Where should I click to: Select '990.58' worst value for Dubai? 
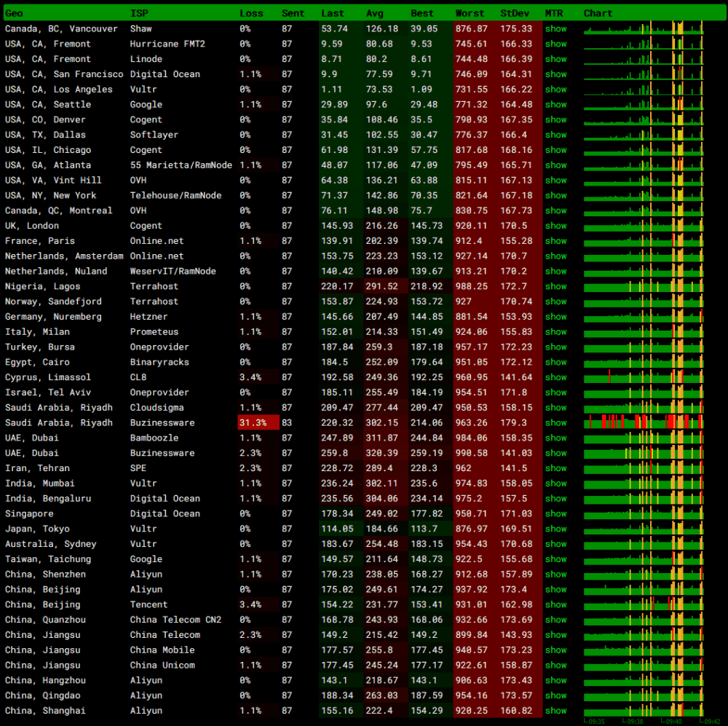tap(471, 453)
